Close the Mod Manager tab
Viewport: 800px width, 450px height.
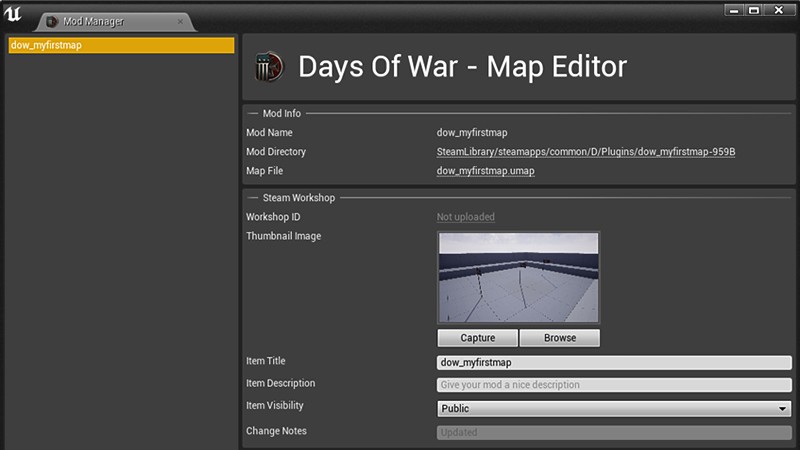tap(180, 21)
